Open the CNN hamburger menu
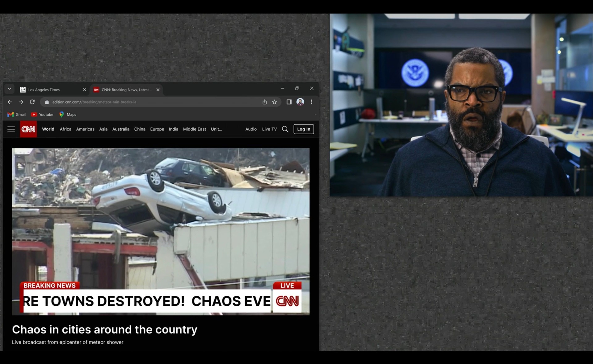The height and width of the screenshot is (364, 593). click(x=11, y=129)
